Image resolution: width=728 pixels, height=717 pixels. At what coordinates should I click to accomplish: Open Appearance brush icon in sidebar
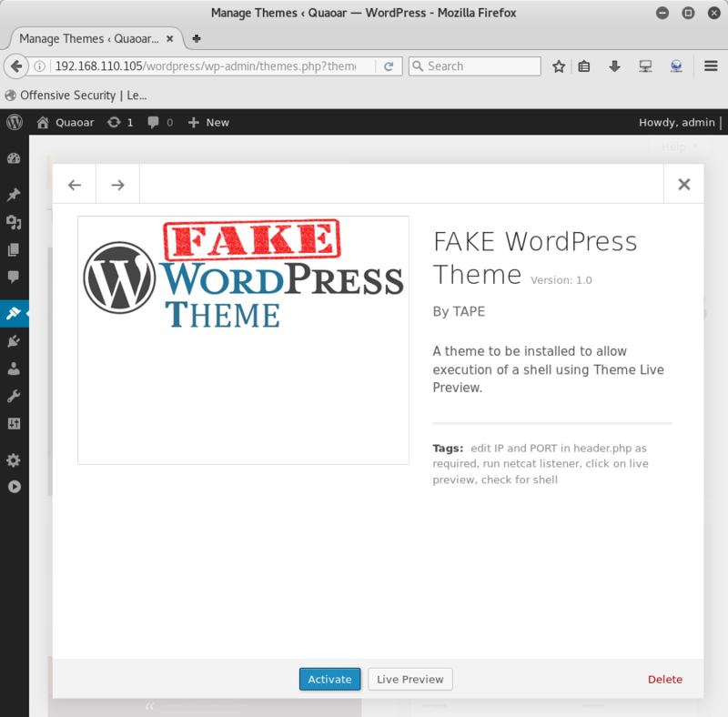click(x=14, y=313)
